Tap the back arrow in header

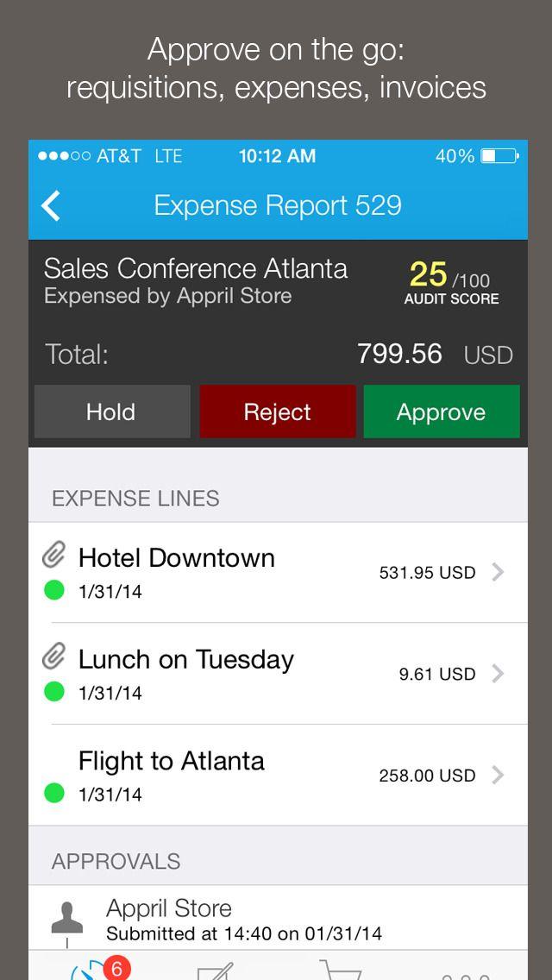click(x=52, y=205)
